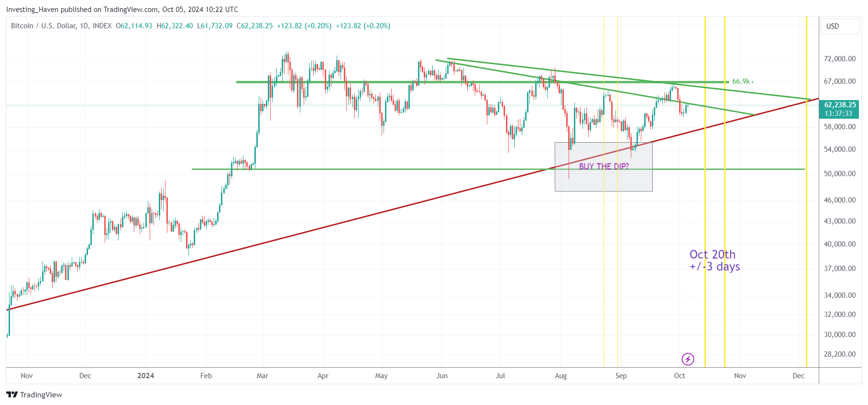Click the 2024 label on the time axis

coord(146,376)
